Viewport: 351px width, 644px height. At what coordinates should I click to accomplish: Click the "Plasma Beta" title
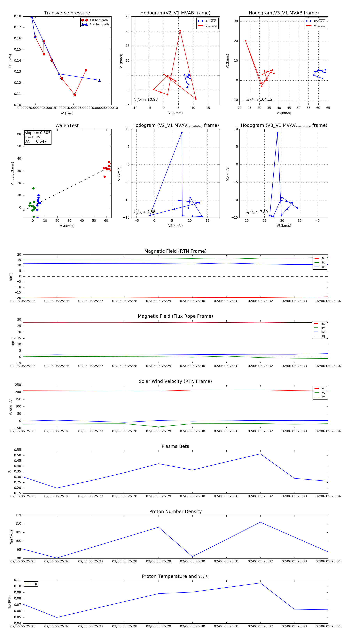point(175,446)
